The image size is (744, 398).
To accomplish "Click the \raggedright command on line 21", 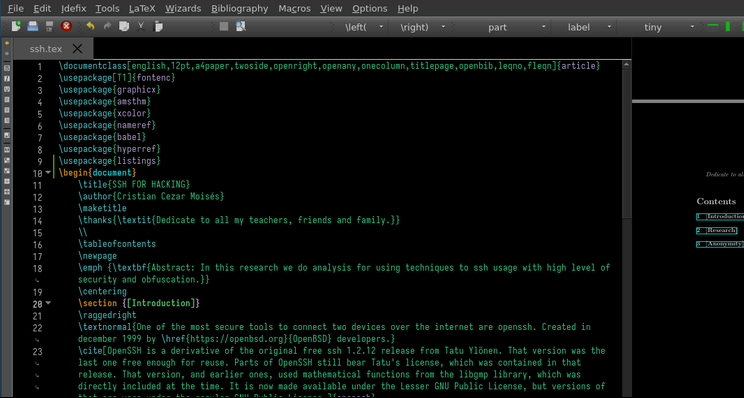I will [107, 315].
